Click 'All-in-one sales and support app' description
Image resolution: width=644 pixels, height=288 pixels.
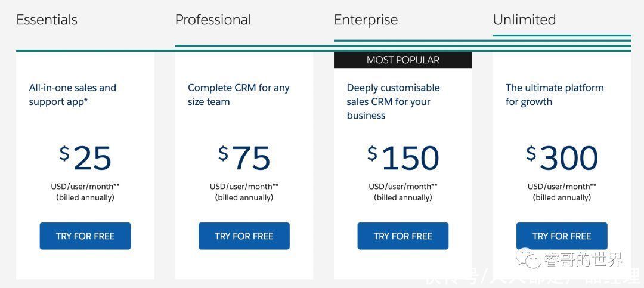[x=73, y=95]
